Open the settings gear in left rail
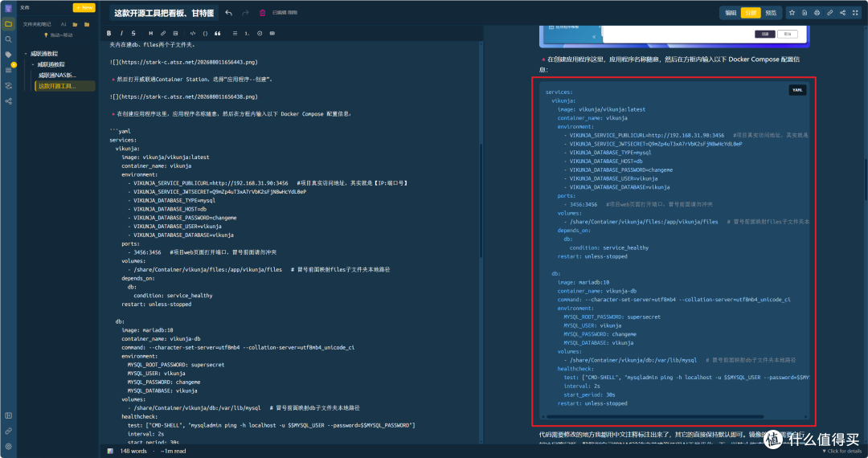Viewport: 868px width, 458px height. 8,447
